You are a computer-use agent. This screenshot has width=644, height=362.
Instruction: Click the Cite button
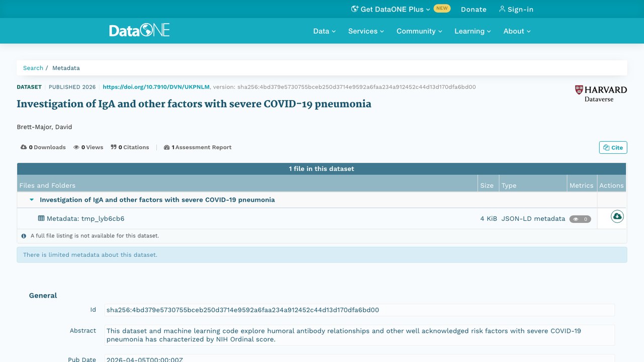pos(613,147)
